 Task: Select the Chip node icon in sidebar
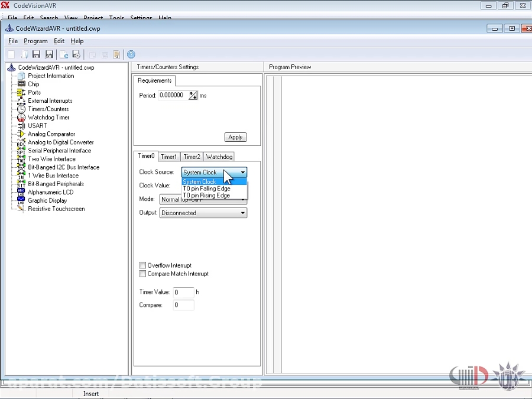[x=21, y=84]
